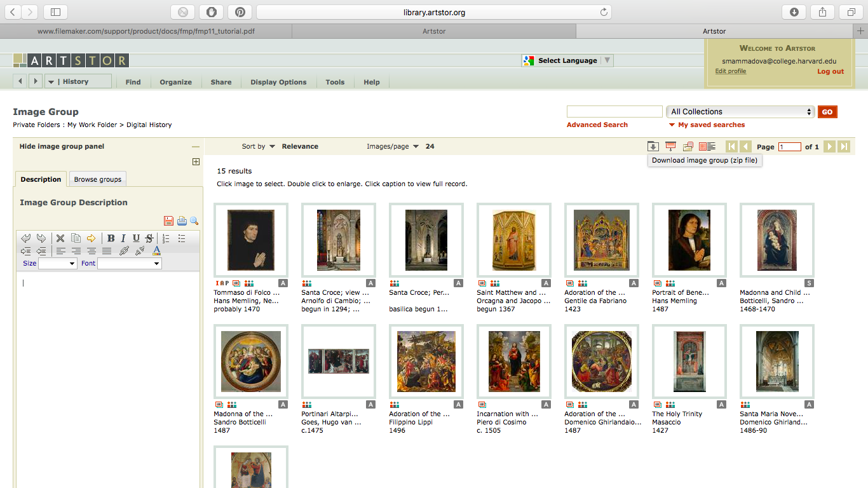Insert a bulleted list

click(x=182, y=238)
